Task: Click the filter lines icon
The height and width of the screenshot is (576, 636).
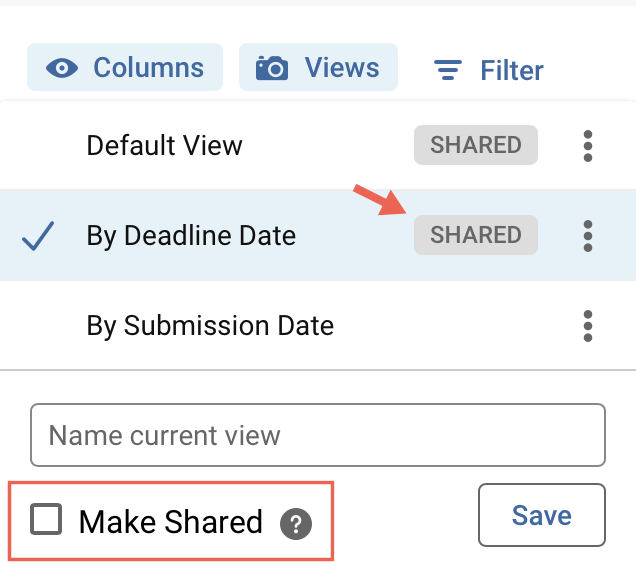Action: coord(447,70)
